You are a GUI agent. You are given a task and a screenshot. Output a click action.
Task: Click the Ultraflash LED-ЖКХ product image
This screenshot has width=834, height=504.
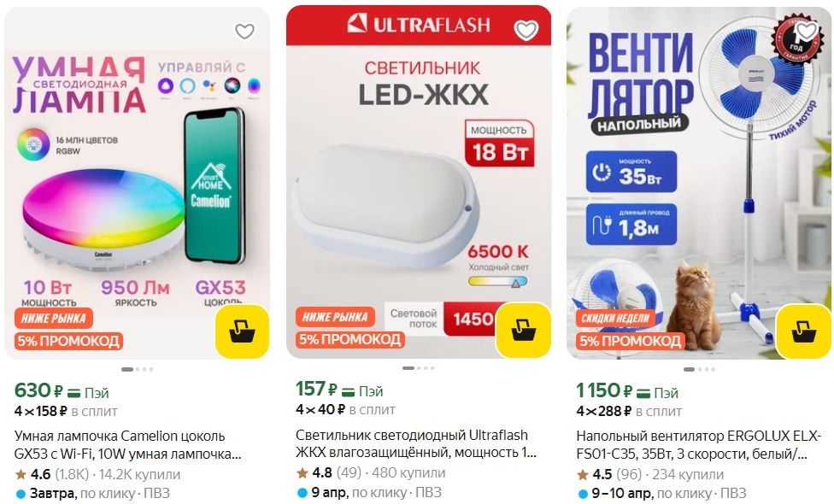click(x=419, y=182)
